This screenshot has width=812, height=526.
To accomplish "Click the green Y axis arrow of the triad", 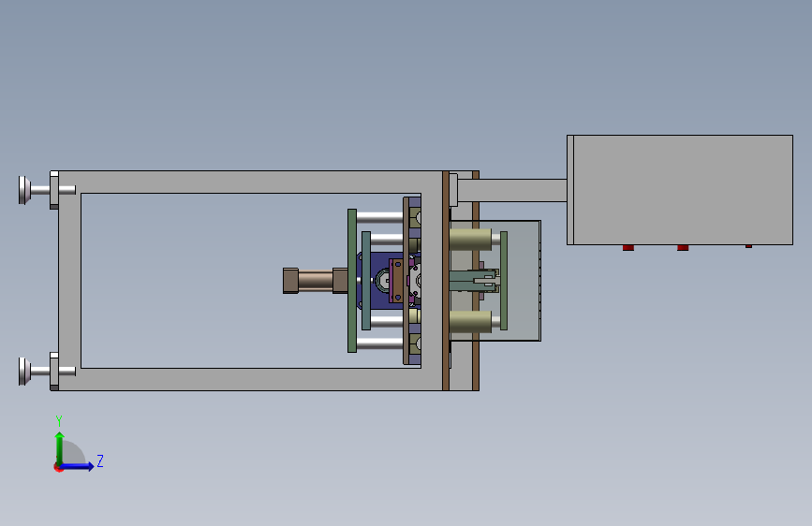I will (60, 447).
